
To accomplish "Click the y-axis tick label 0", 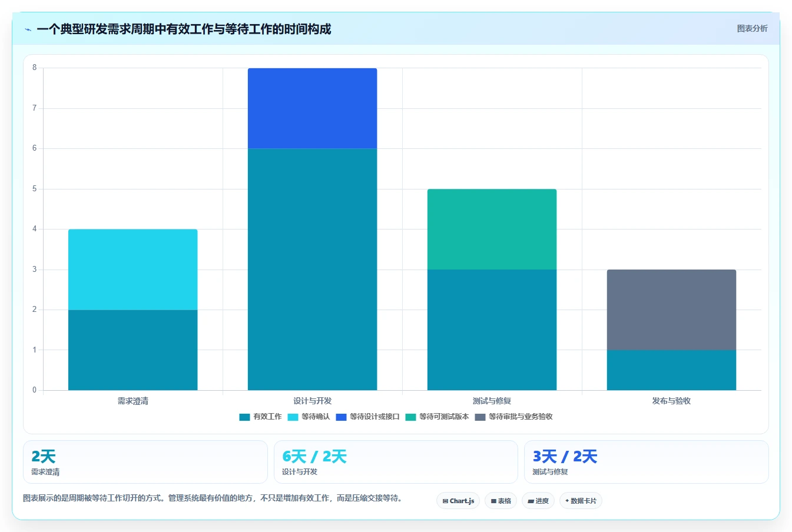I will pyautogui.click(x=34, y=390).
